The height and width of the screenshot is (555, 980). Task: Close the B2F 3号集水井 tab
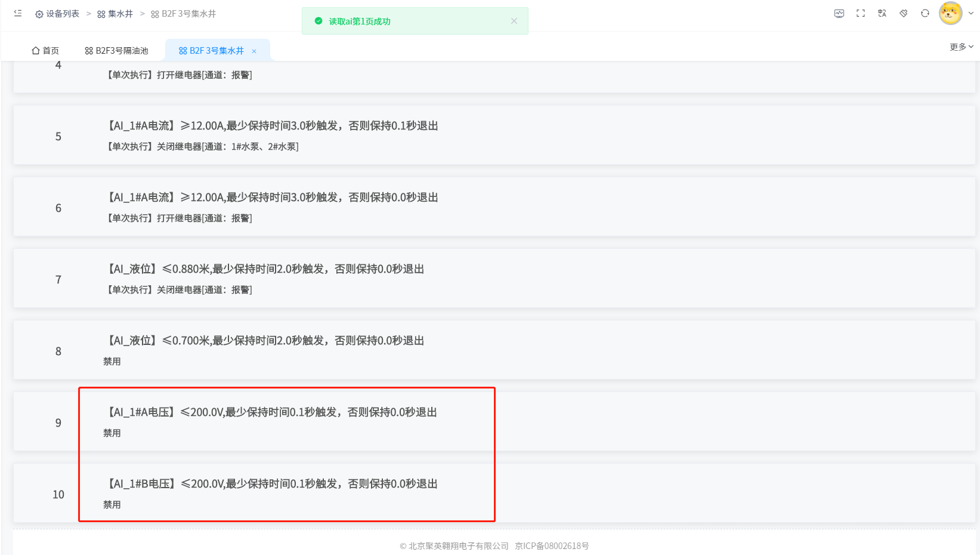(254, 51)
